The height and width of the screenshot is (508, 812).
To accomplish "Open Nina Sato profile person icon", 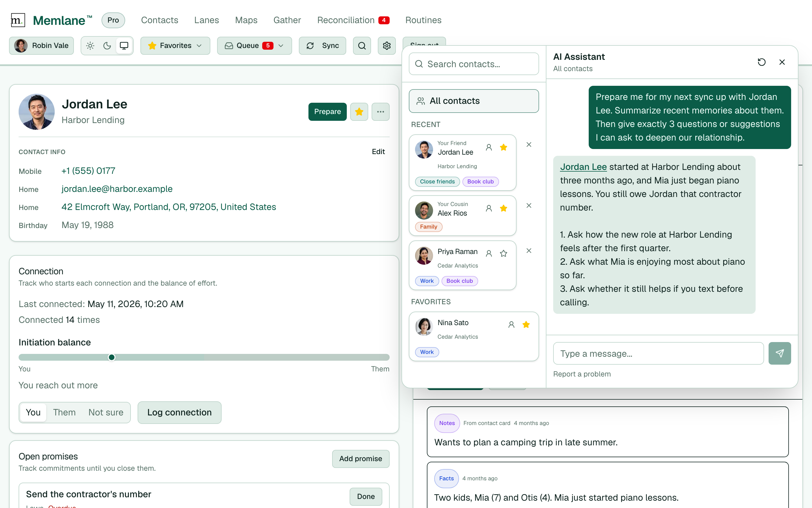I will pos(511,325).
